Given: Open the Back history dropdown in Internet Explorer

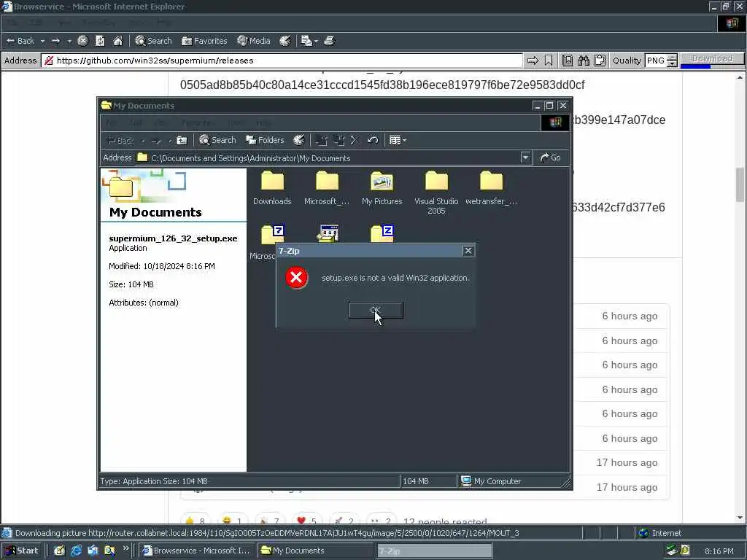Looking at the screenshot, I should pos(42,41).
